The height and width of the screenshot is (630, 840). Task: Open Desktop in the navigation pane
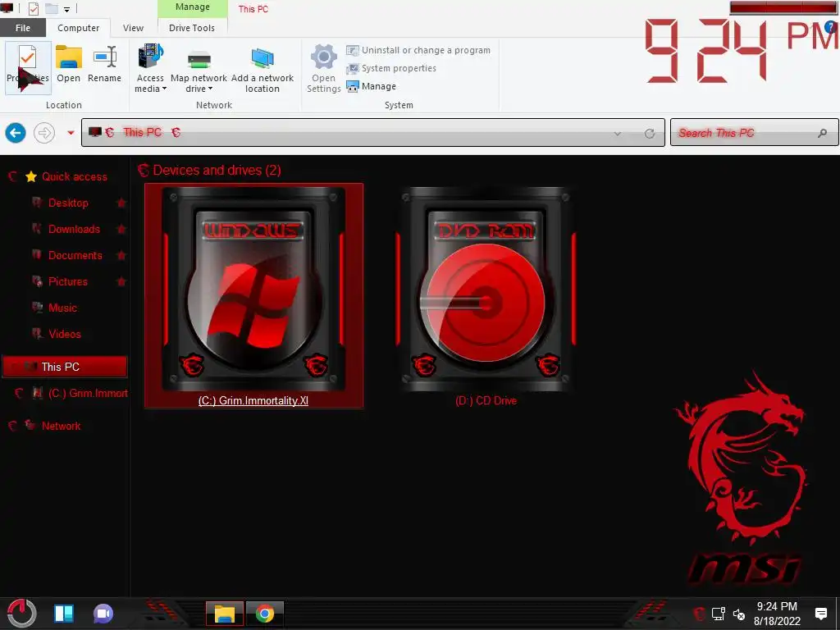(68, 203)
